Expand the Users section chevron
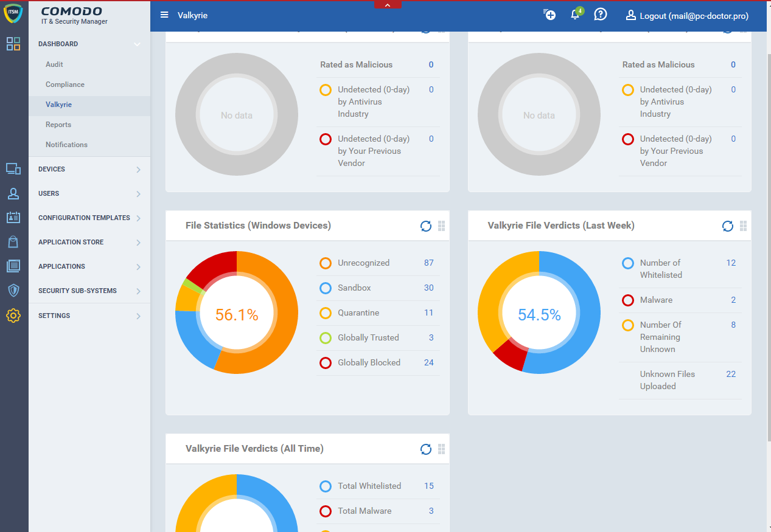Viewport: 771px width, 532px height. [139, 194]
